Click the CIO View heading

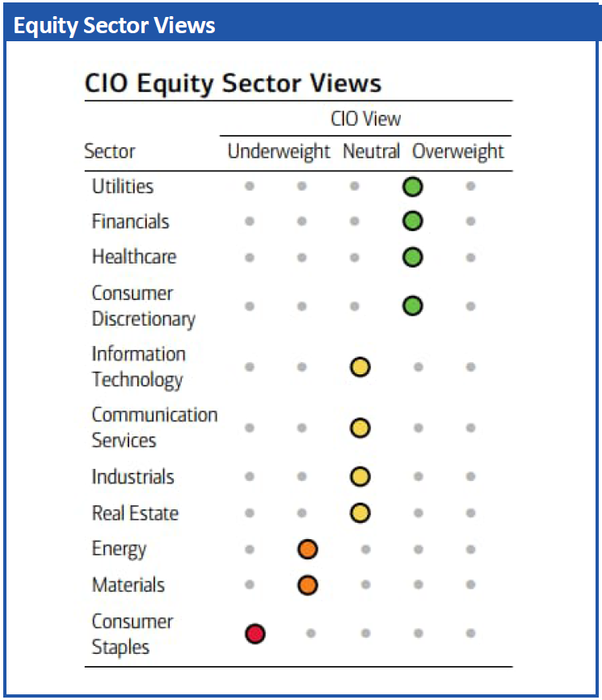pyautogui.click(x=365, y=120)
